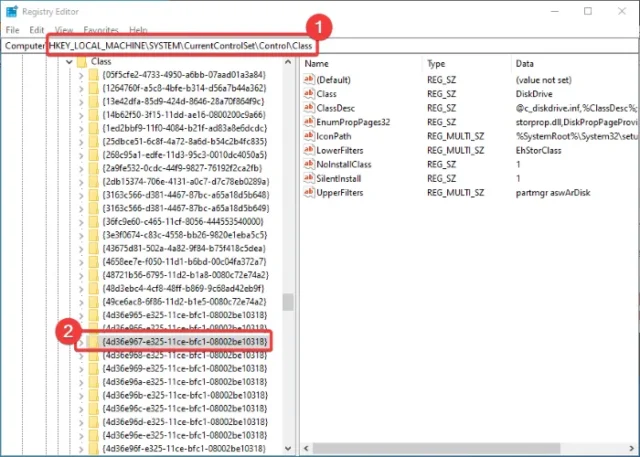Click string icon of EnumPropPages32 value

[x=309, y=122]
